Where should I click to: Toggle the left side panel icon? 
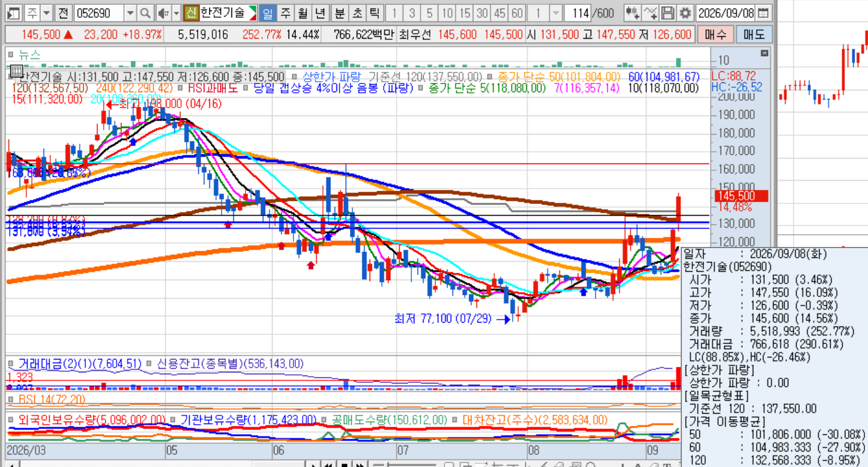point(15,12)
